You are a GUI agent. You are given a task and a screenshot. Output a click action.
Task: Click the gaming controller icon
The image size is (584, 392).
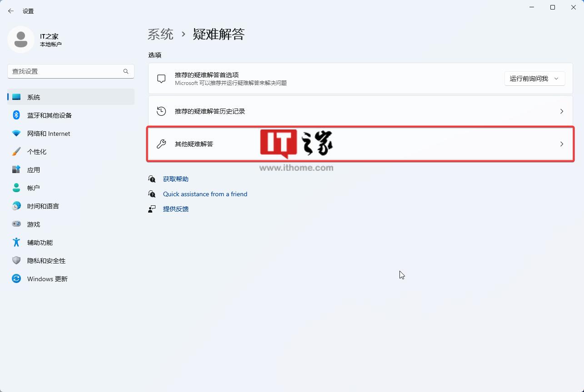pos(16,224)
